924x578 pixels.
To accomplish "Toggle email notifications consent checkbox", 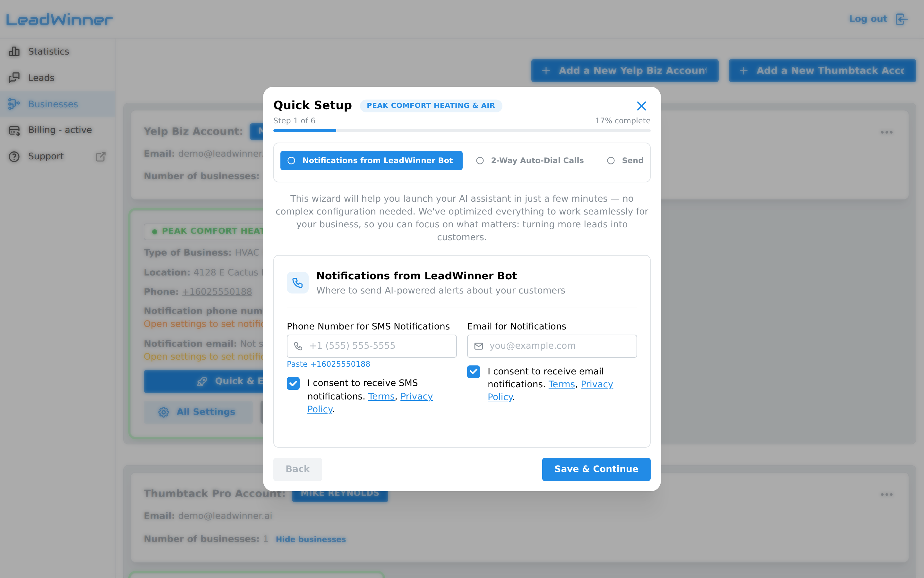I will point(474,372).
